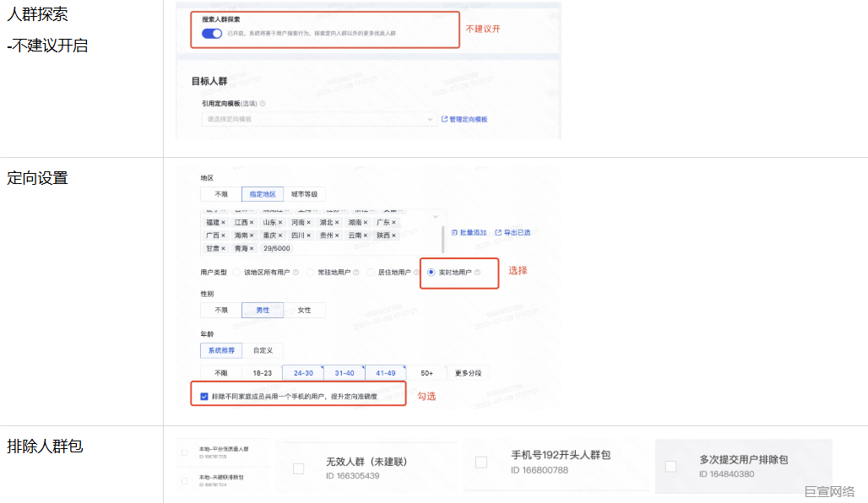The height and width of the screenshot is (503, 868).
Task: Click help icon beside 引用定向模板
Action: point(263,104)
